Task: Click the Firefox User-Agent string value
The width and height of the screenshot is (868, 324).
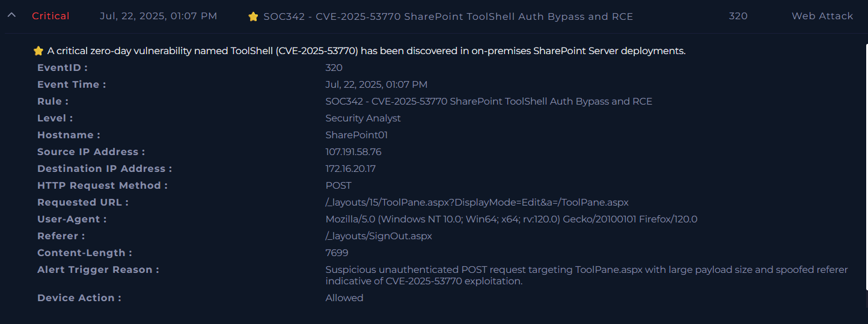Action: (x=511, y=219)
